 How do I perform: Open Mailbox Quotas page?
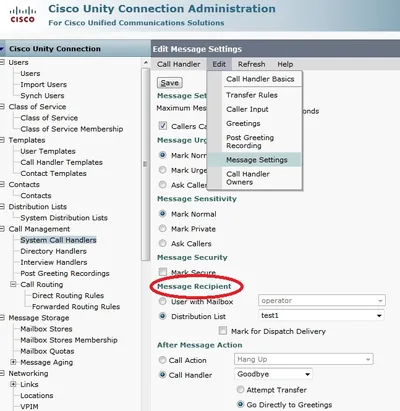tap(47, 351)
